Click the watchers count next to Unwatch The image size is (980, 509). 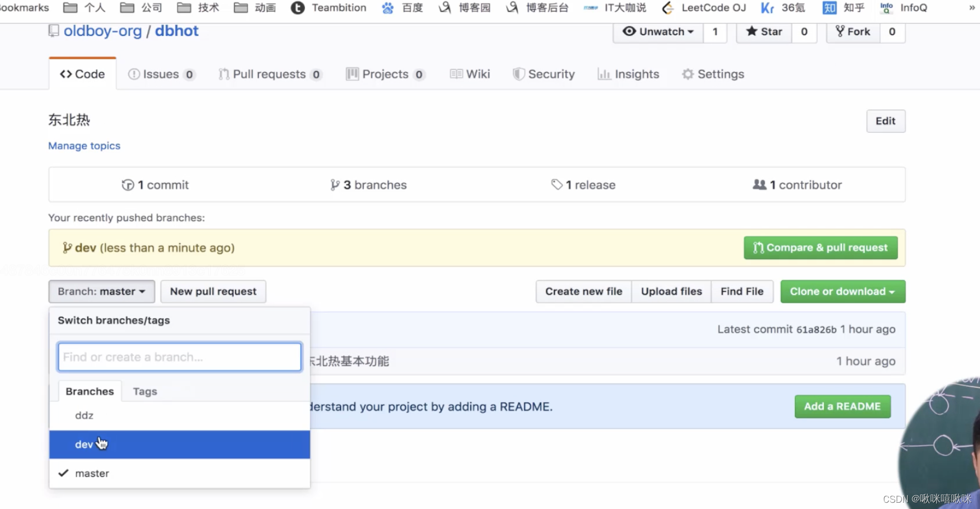(x=715, y=32)
